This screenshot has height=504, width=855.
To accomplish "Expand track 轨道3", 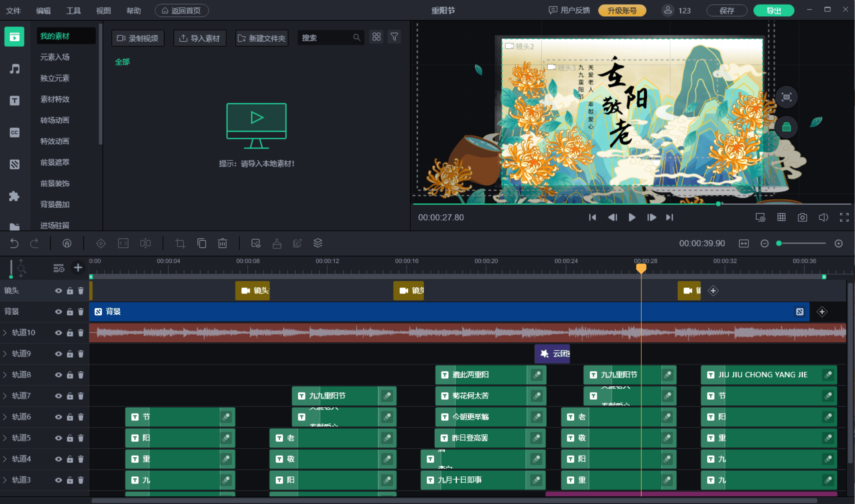I will coord(5,480).
